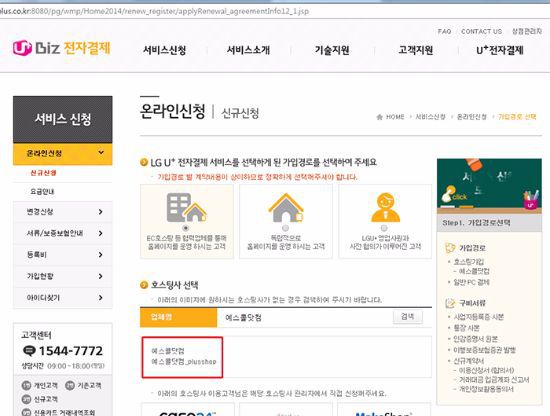This screenshot has height=416, width=550.
Task: Click the 온라인신청 breadcrumb link
Action: coord(471,117)
